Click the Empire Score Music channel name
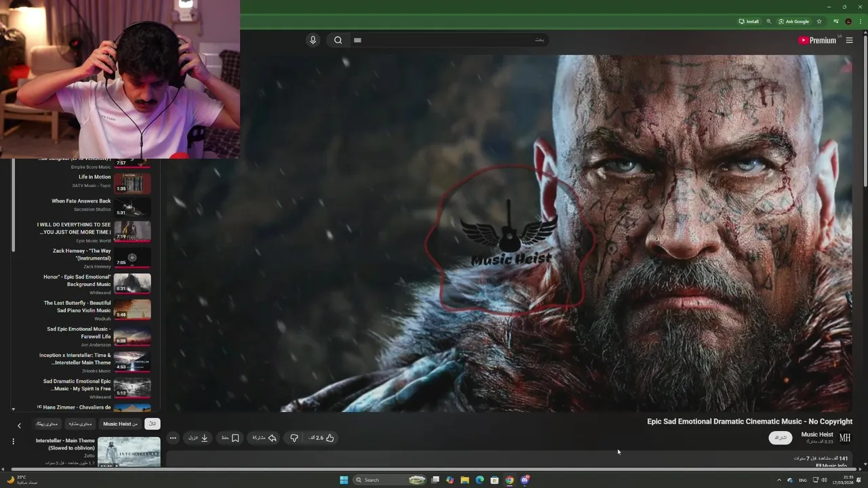The image size is (868, 488). coord(91,167)
